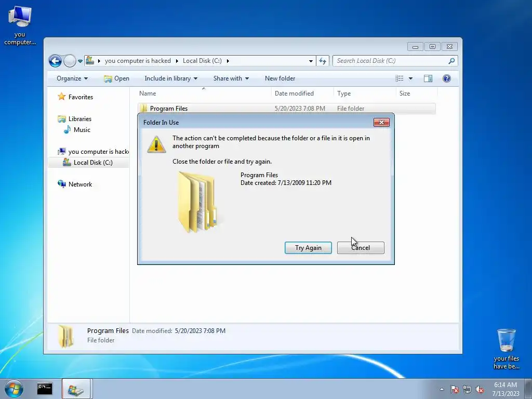Expand the arrow between computer and Local Disk breadcrumbs
Image resolution: width=532 pixels, height=399 pixels.
(177, 61)
